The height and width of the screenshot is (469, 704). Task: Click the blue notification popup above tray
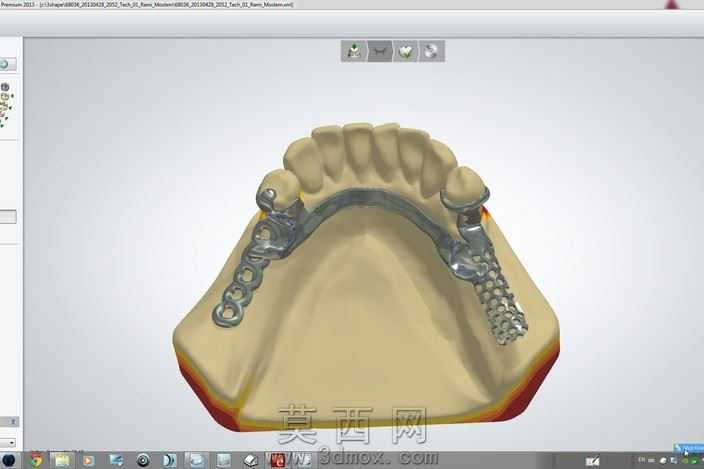click(688, 448)
